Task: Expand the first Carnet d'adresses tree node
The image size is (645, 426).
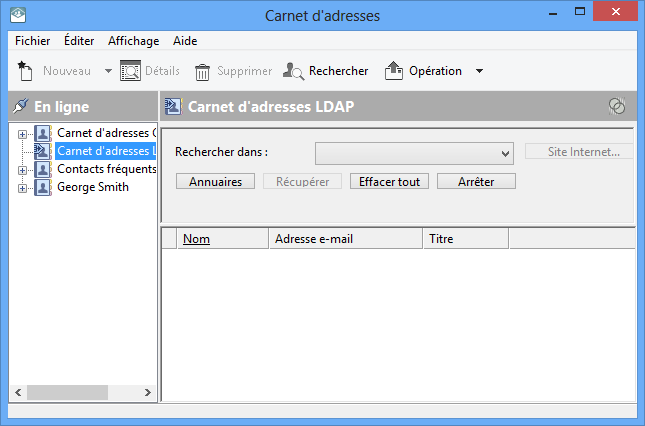Action: click(22, 134)
